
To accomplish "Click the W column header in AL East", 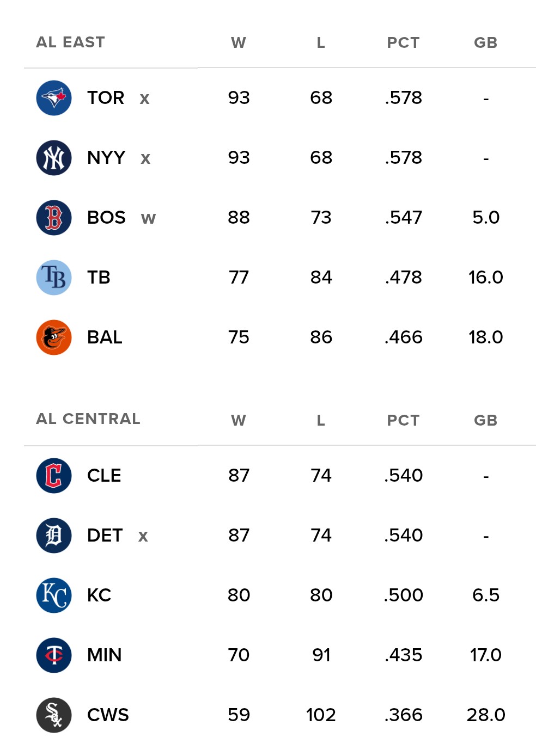I will pos(239,43).
